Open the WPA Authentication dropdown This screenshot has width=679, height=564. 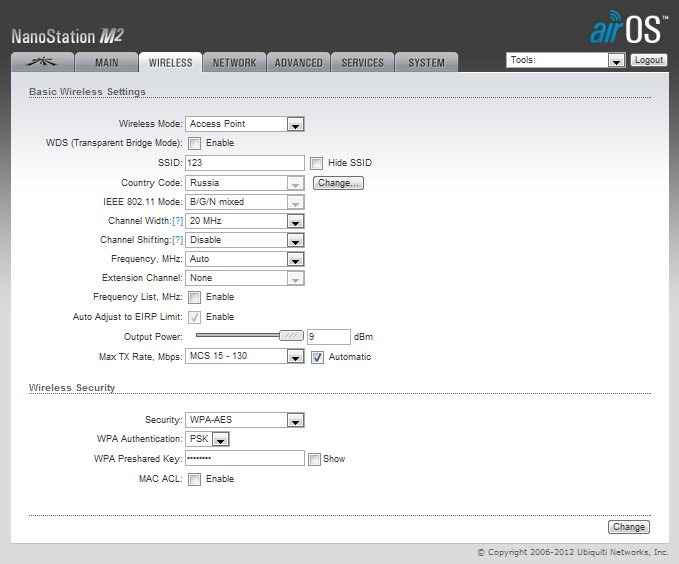pyautogui.click(x=207, y=439)
